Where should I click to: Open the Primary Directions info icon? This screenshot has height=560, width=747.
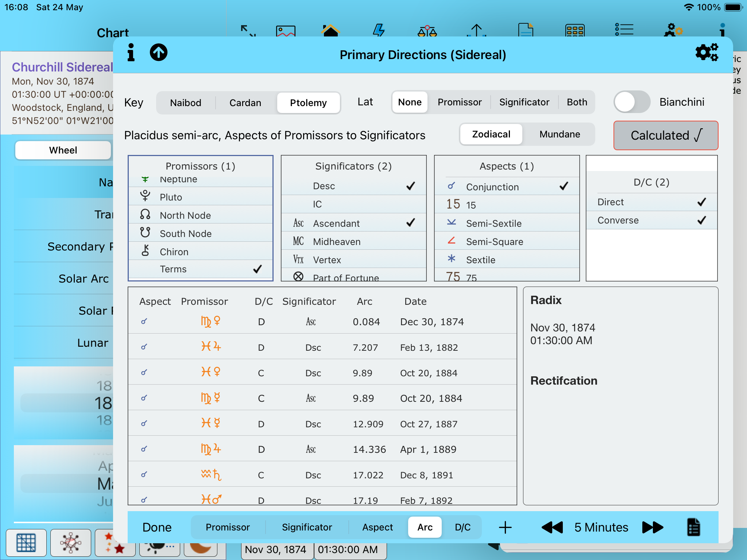pyautogui.click(x=131, y=53)
